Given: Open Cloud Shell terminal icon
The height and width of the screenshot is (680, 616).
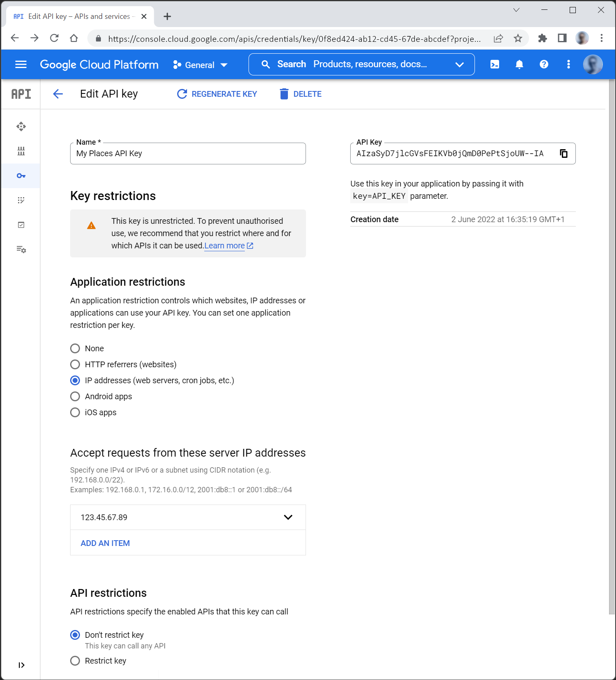Looking at the screenshot, I should 495,64.
